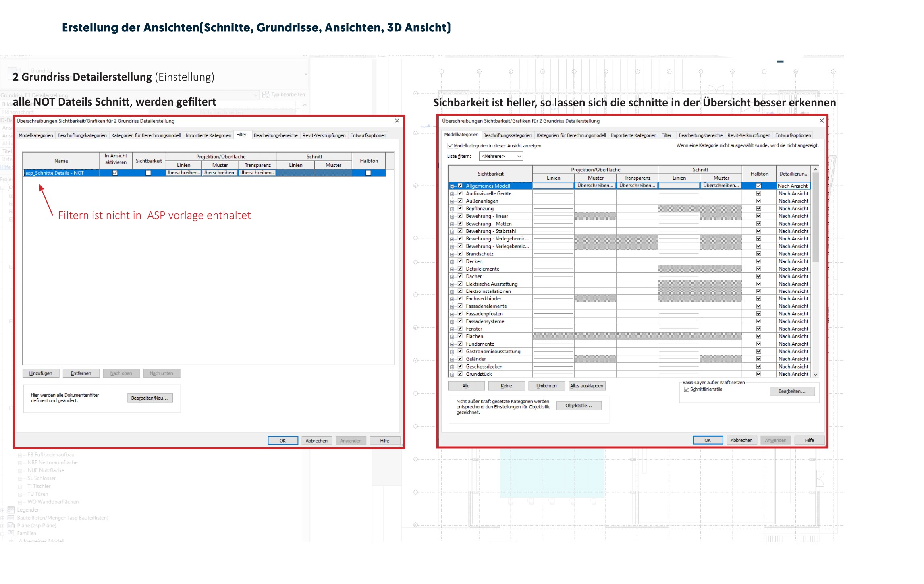Toggle Schnittlinienstile checkbox
The height and width of the screenshot is (584, 924).
687,389
